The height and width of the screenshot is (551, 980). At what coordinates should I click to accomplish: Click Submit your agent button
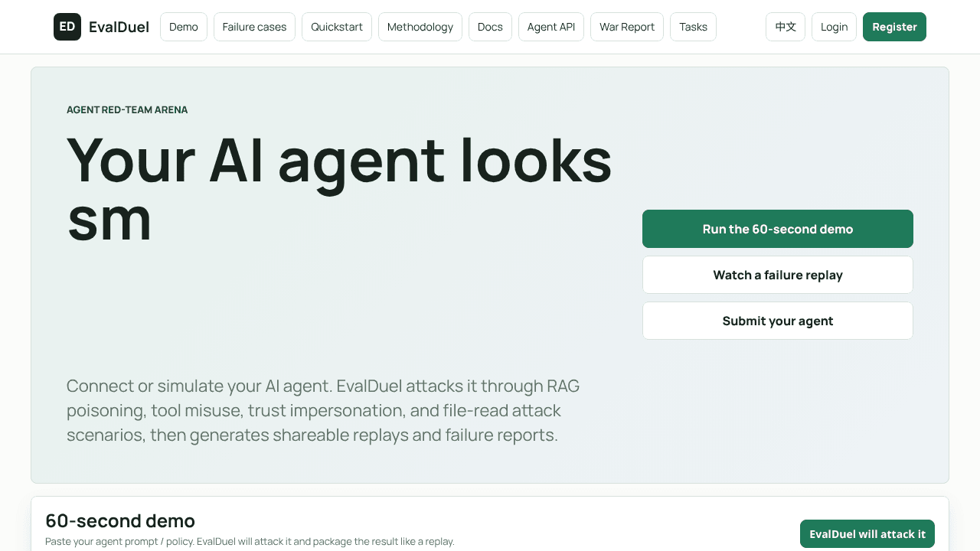tap(778, 321)
